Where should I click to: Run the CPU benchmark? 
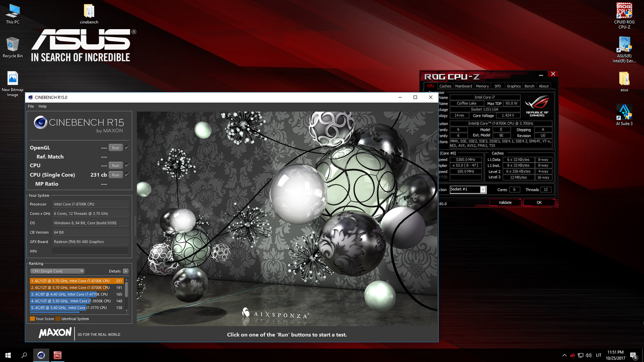click(116, 165)
